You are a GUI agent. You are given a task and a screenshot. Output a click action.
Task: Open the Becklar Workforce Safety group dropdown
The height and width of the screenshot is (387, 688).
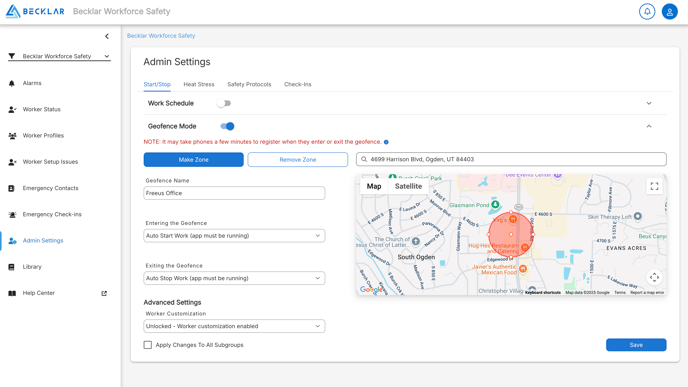pyautogui.click(x=59, y=56)
